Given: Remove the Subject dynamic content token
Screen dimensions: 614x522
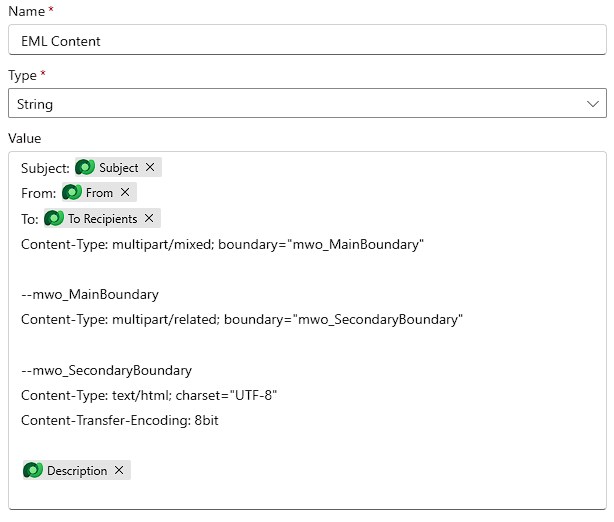Looking at the screenshot, I should point(150,168).
